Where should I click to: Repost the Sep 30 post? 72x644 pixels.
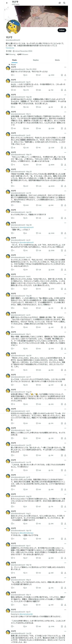click(26, 107)
